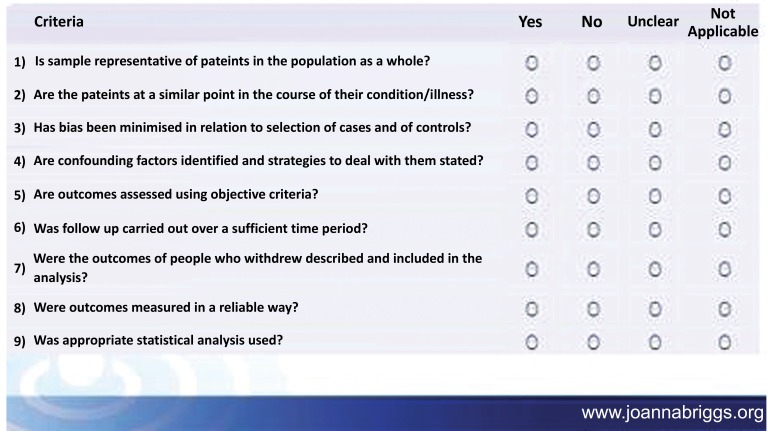The image size is (778, 431).
Task: Choose Yes for outcomes assessed using objective criteria
Action: click(x=531, y=196)
